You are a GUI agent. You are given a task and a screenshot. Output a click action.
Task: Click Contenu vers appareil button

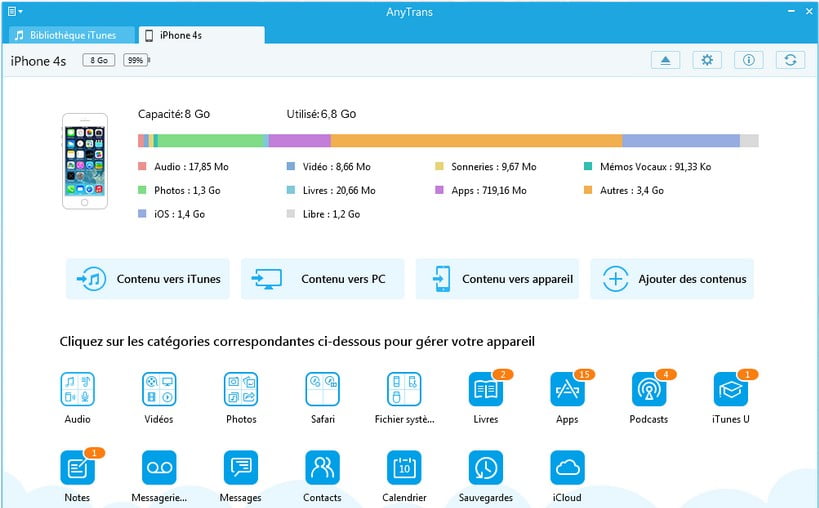coord(497,279)
